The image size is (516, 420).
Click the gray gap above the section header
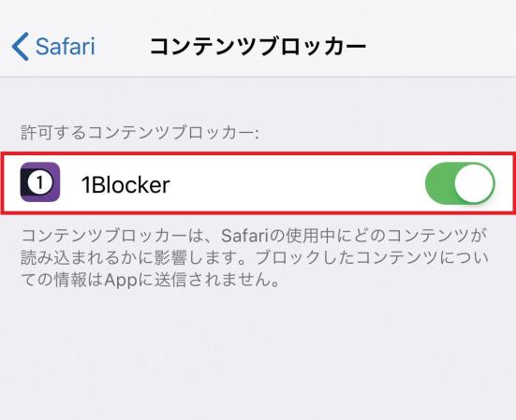(x=258, y=100)
